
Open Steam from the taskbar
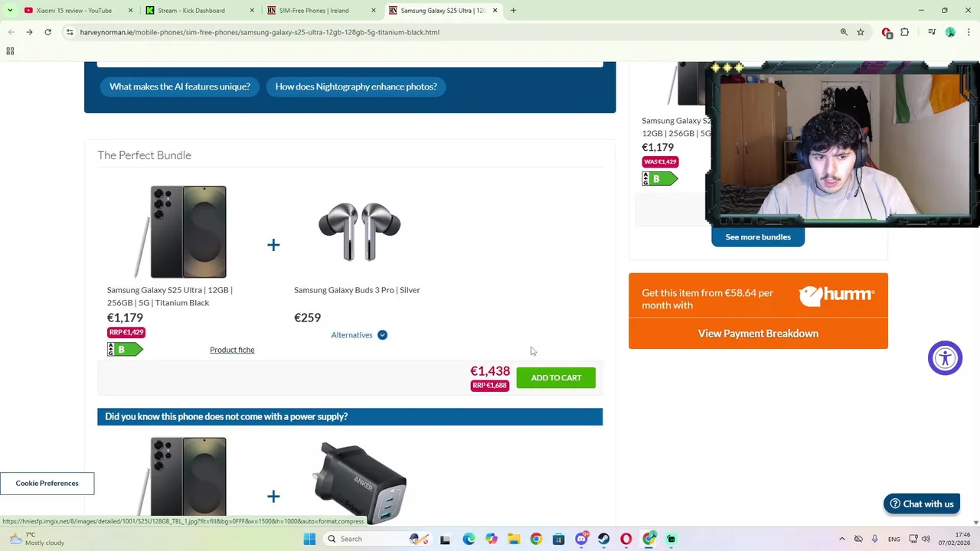click(603, 539)
